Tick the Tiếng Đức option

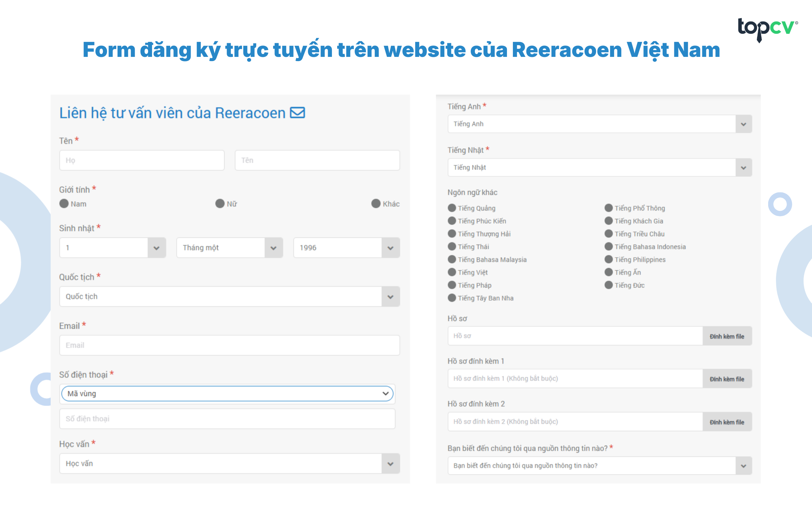click(609, 285)
